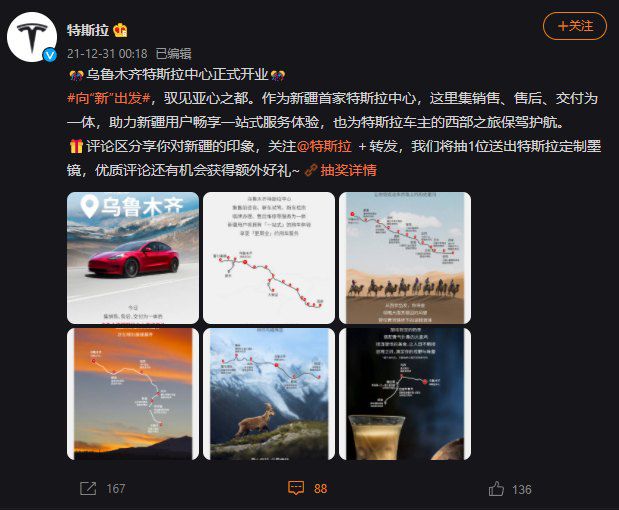Viewport: 619px width, 510px height.
Task: Open the milk tea glass image
Action: coord(405,394)
